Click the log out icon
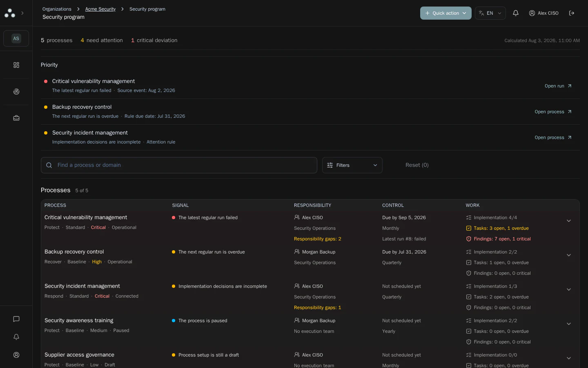The image size is (588, 368). [572, 13]
